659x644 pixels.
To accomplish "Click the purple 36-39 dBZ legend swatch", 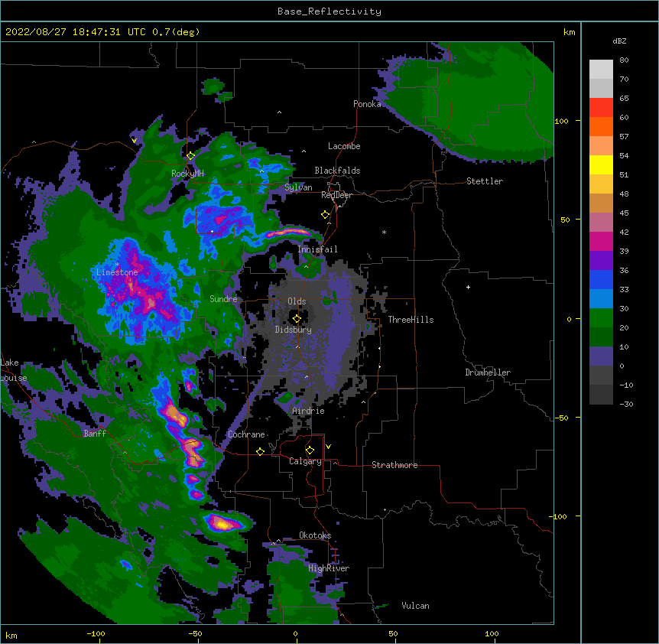I will pos(601,260).
